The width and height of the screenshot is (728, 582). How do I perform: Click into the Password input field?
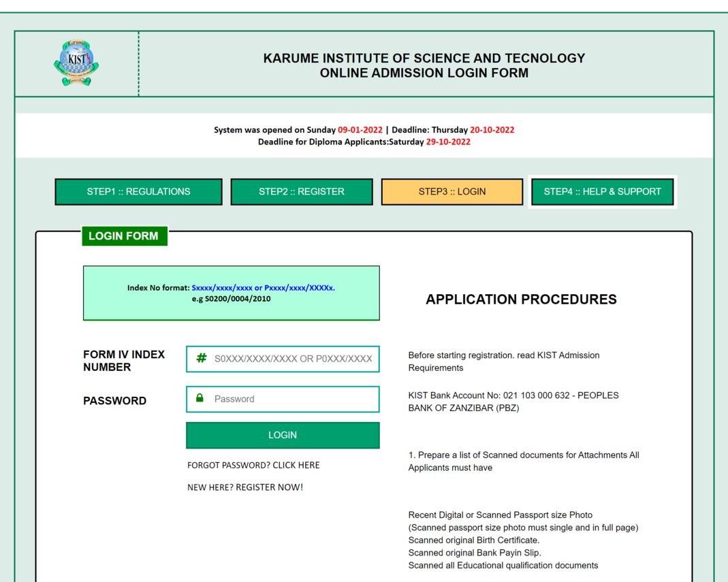(x=293, y=399)
